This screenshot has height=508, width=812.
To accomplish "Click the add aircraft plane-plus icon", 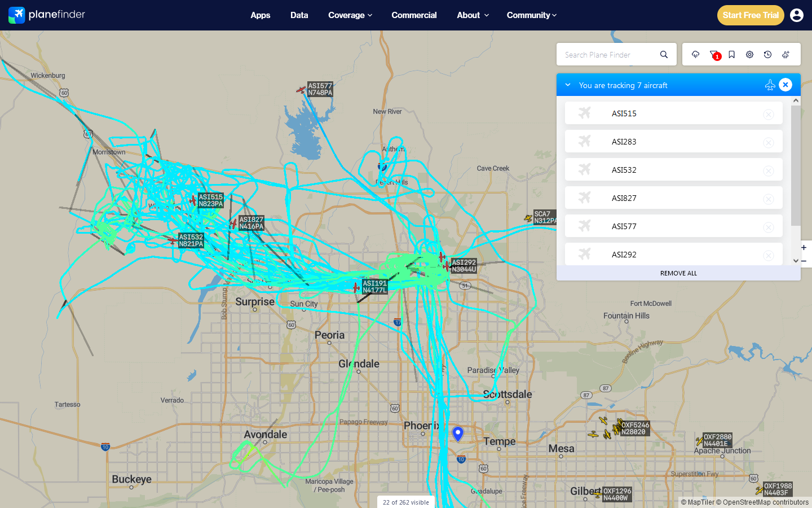I will (x=785, y=55).
